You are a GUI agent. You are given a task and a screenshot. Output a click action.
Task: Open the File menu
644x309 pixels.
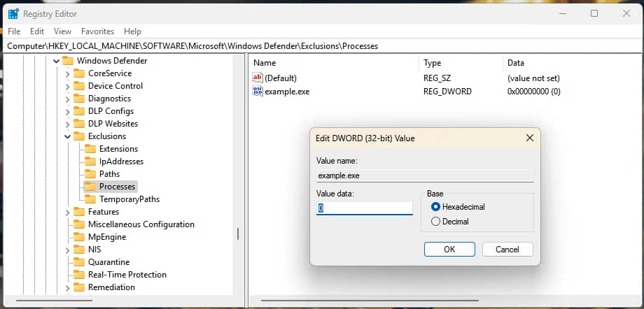14,31
